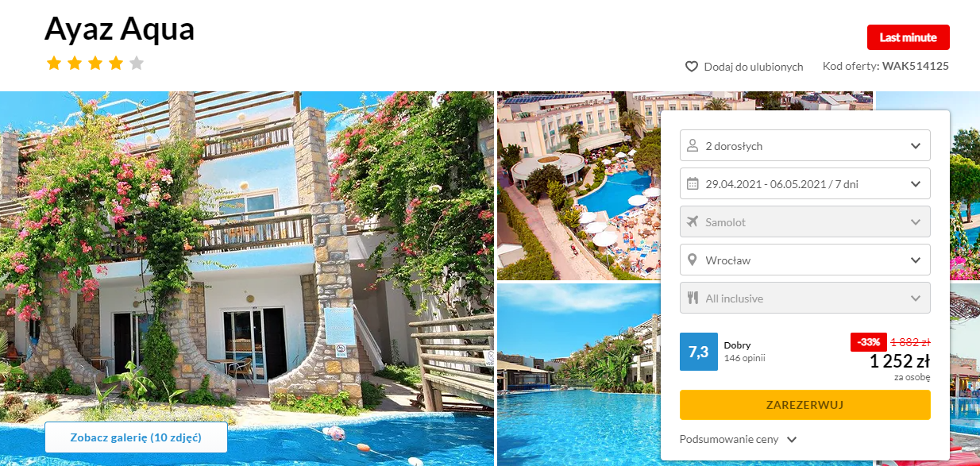Open the 146 opinii reviews link
980x466 pixels.
coord(745,358)
